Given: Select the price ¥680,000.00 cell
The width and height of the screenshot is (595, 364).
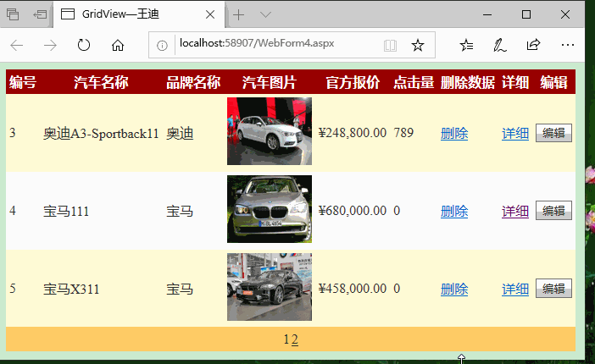Looking at the screenshot, I should pyautogui.click(x=352, y=211).
